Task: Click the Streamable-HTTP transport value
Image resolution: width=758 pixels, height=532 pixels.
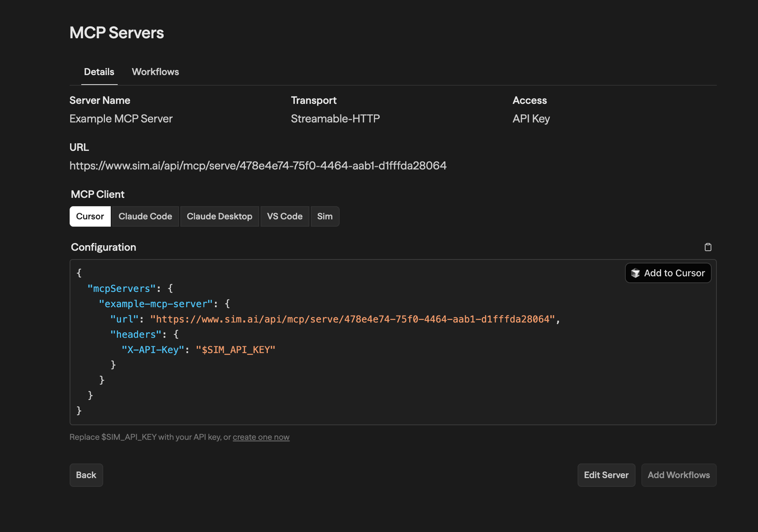Action: 335,119
